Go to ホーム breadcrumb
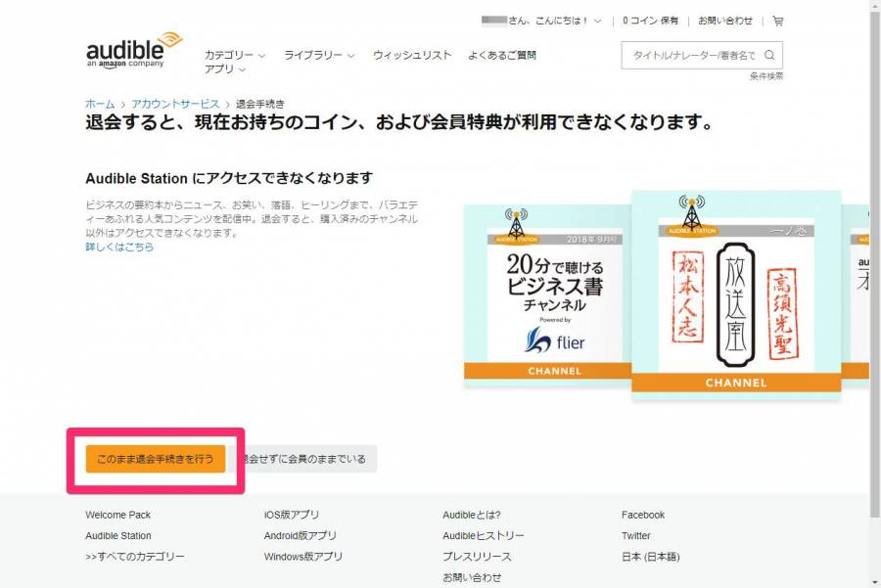 (x=100, y=104)
